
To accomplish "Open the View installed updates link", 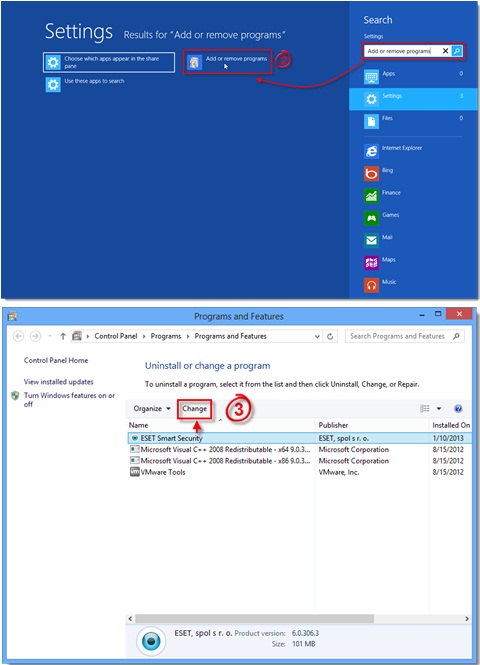I will [x=59, y=382].
